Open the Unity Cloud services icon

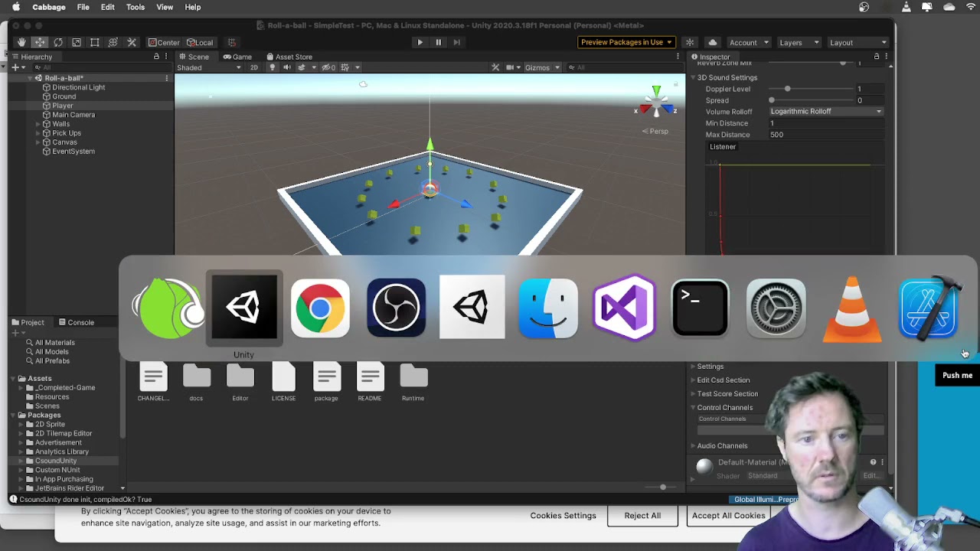[x=713, y=42]
